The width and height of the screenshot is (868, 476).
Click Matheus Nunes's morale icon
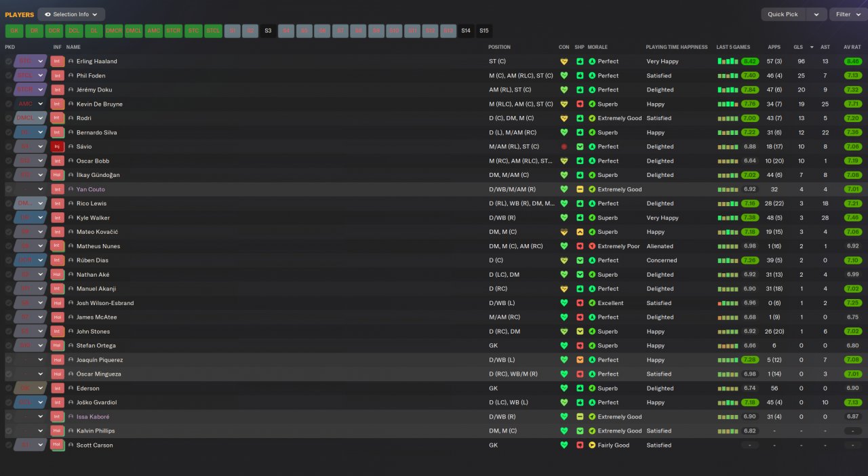pyautogui.click(x=592, y=246)
